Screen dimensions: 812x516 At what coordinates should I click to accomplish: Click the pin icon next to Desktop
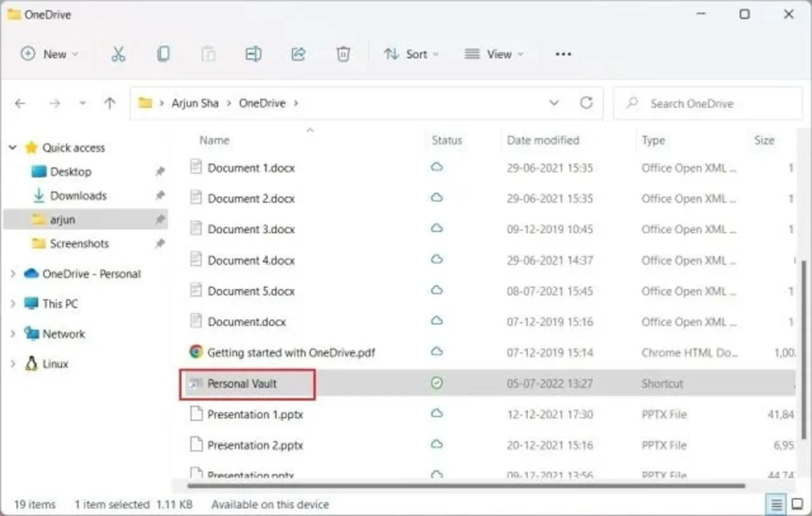[x=160, y=171]
